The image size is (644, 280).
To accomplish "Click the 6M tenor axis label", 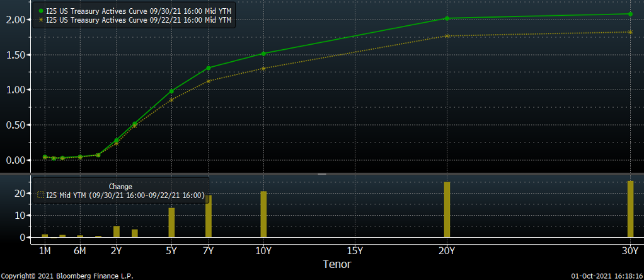I will coord(79,251).
